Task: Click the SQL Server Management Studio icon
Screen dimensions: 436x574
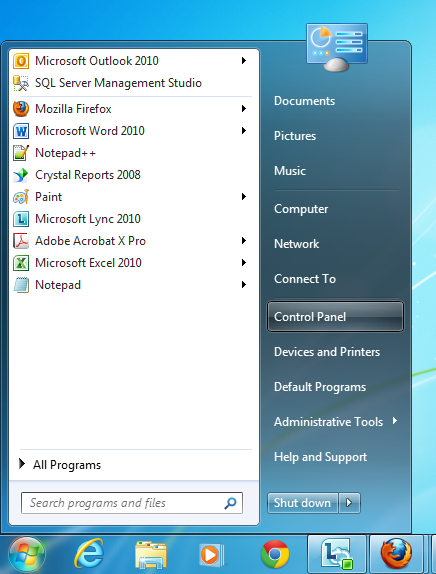Action: 21,83
